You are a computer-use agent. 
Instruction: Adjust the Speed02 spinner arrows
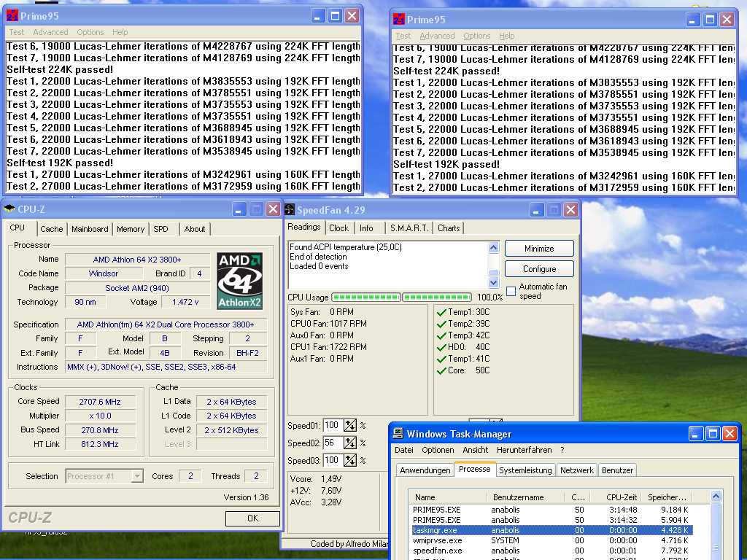click(x=349, y=443)
